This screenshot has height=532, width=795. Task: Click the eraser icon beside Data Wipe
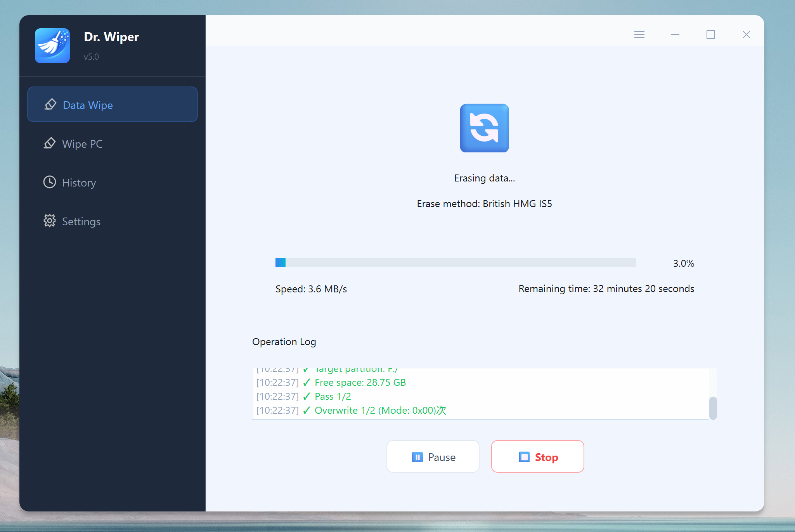point(50,105)
